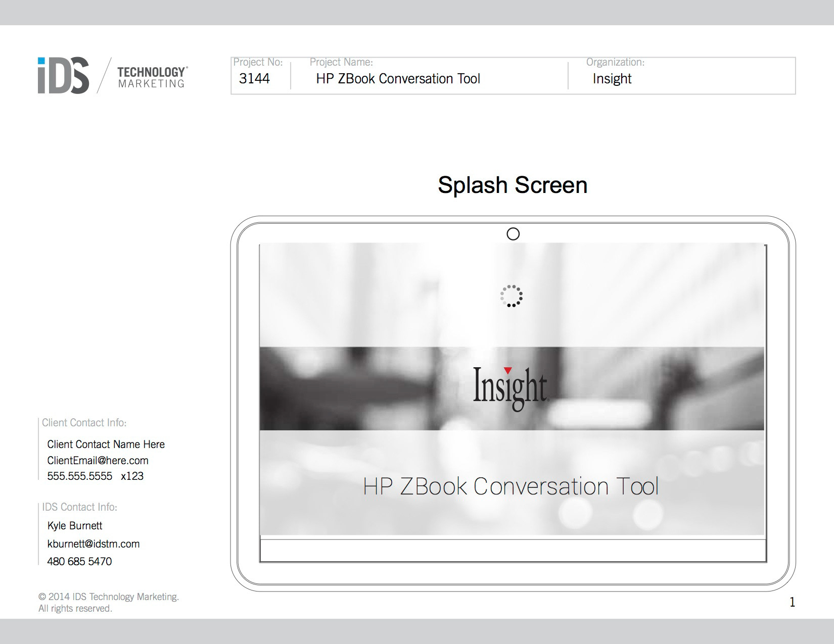Click the page number 1
Image resolution: width=834 pixels, height=644 pixels.
point(793,602)
